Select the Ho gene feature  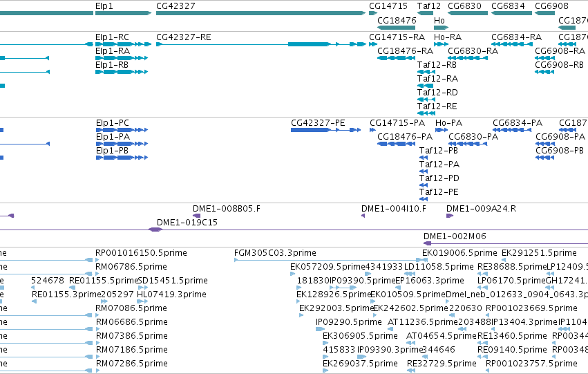(441, 28)
